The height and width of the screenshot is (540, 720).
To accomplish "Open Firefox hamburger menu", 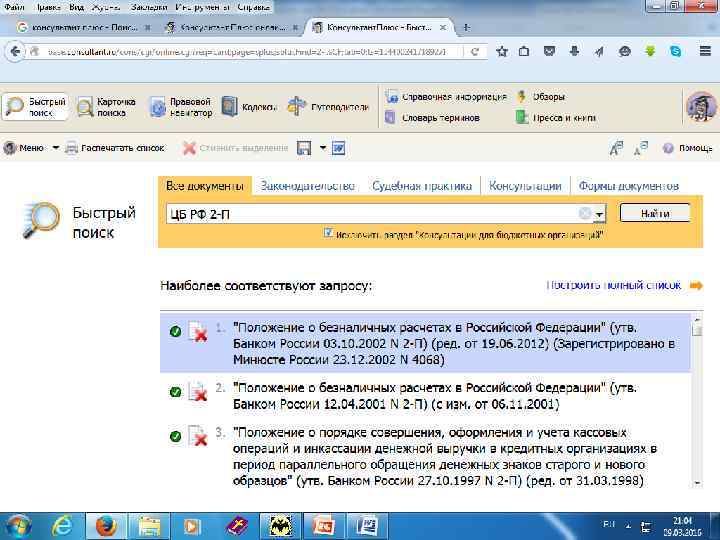I will click(705, 51).
